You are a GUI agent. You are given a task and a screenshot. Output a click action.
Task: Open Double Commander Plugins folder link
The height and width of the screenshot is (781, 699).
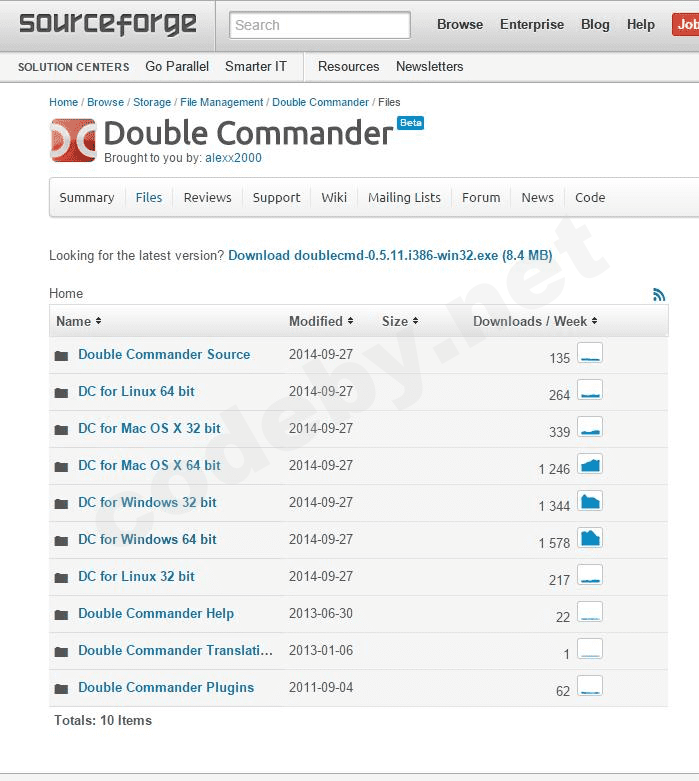point(166,687)
